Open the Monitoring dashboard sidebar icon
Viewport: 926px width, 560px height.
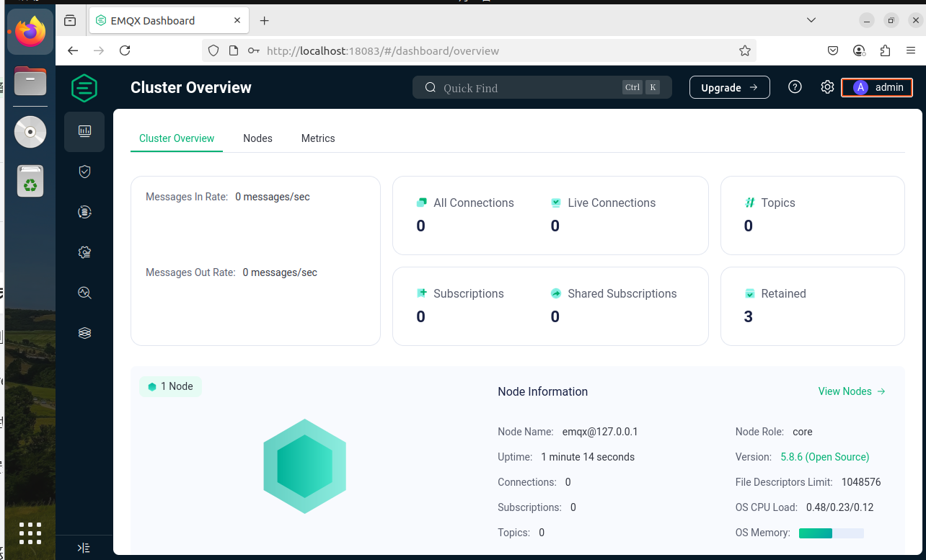[x=84, y=131]
